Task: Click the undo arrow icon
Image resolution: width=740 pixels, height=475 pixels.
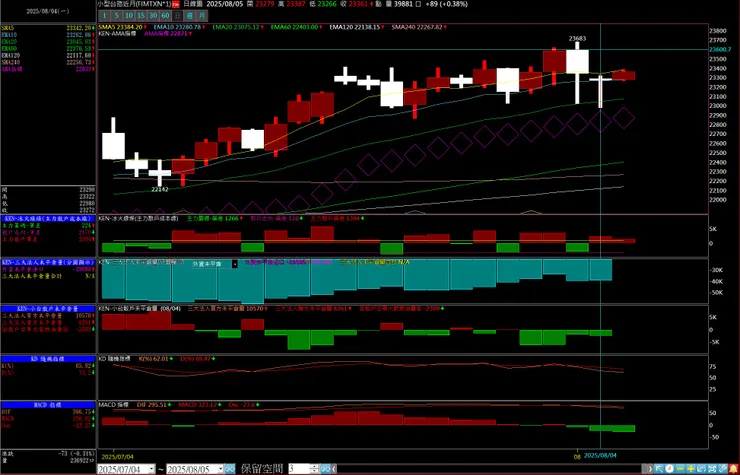Action: (x=701, y=469)
